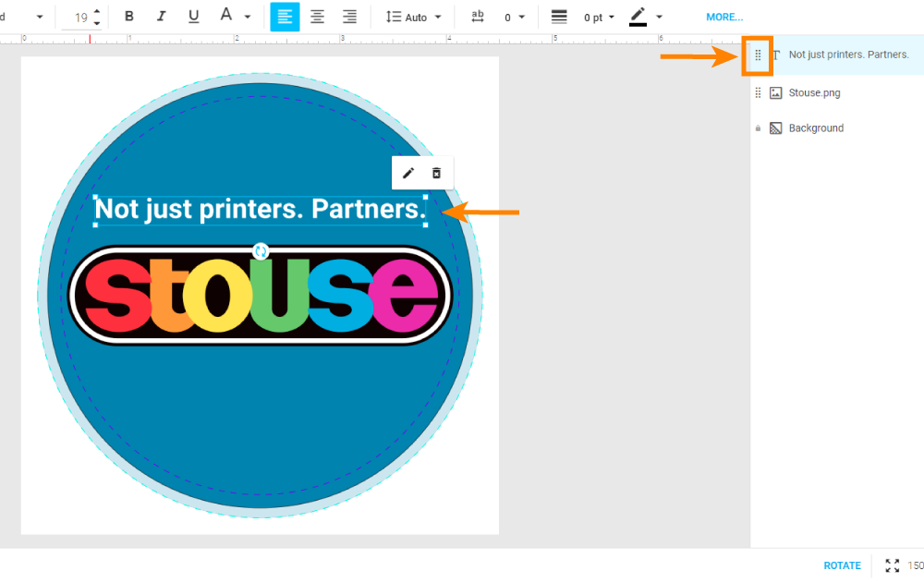
Task: Open the line spacing Auto dropdown
Action: [x=414, y=17]
